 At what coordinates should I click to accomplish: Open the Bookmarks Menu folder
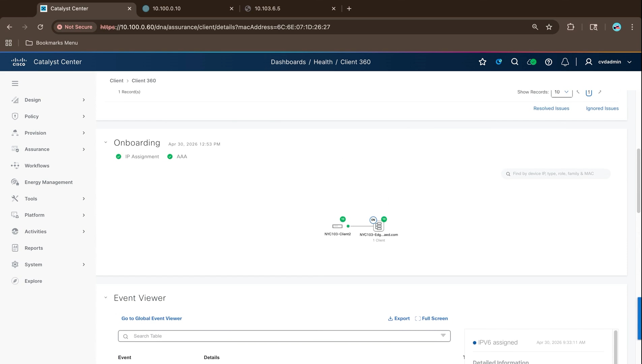(52, 43)
